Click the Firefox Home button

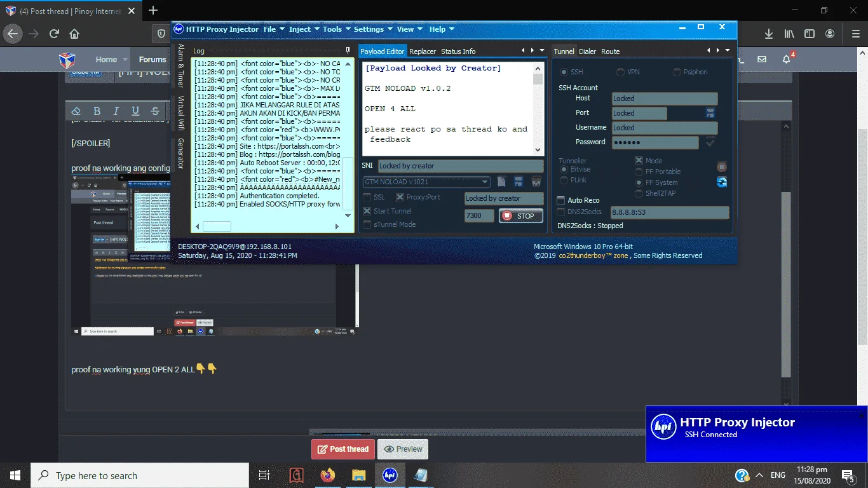[x=74, y=34]
